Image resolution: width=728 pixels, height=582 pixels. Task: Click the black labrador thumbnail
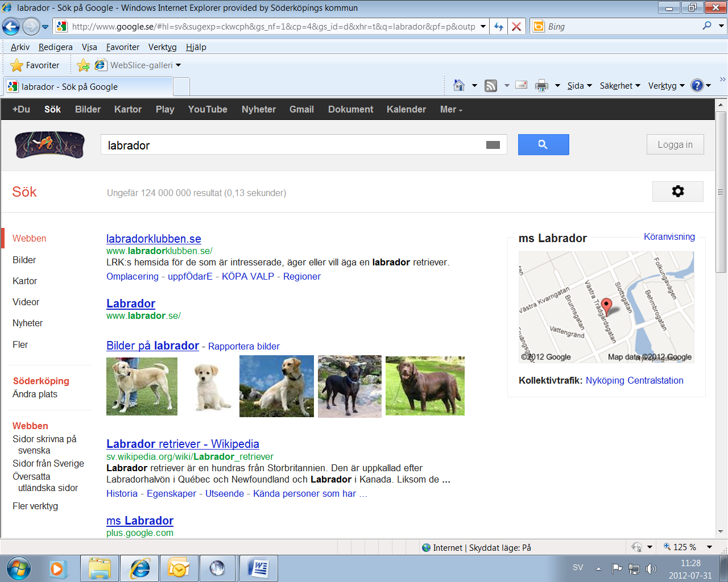350,386
